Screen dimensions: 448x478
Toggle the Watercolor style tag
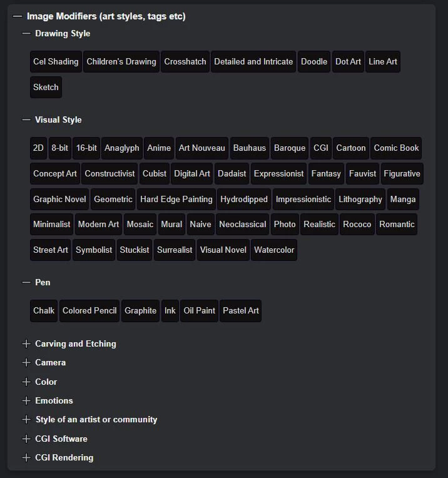(274, 250)
